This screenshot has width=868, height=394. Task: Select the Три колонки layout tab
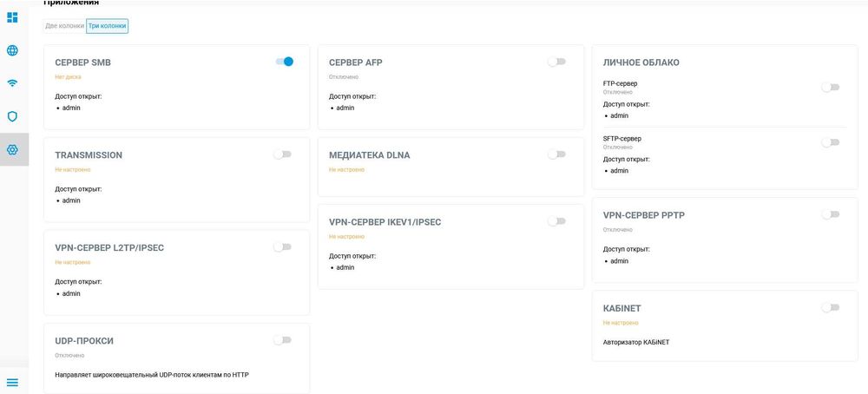108,26
